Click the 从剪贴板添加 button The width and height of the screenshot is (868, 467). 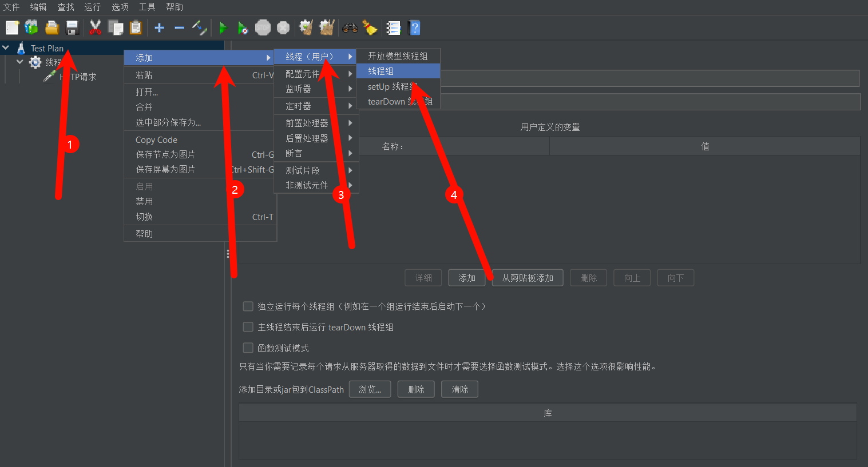click(527, 277)
